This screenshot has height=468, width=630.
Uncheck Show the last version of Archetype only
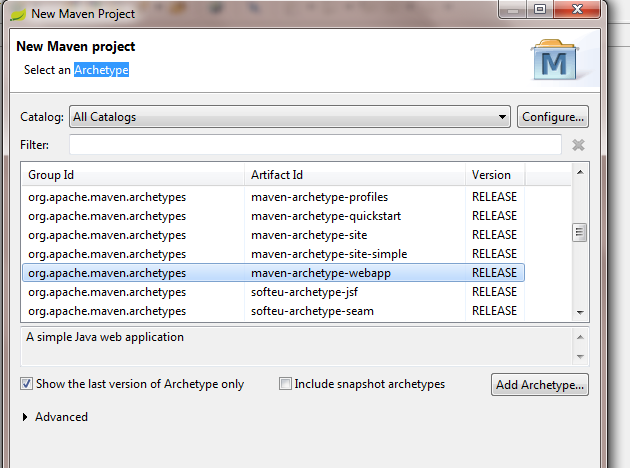click(27, 384)
